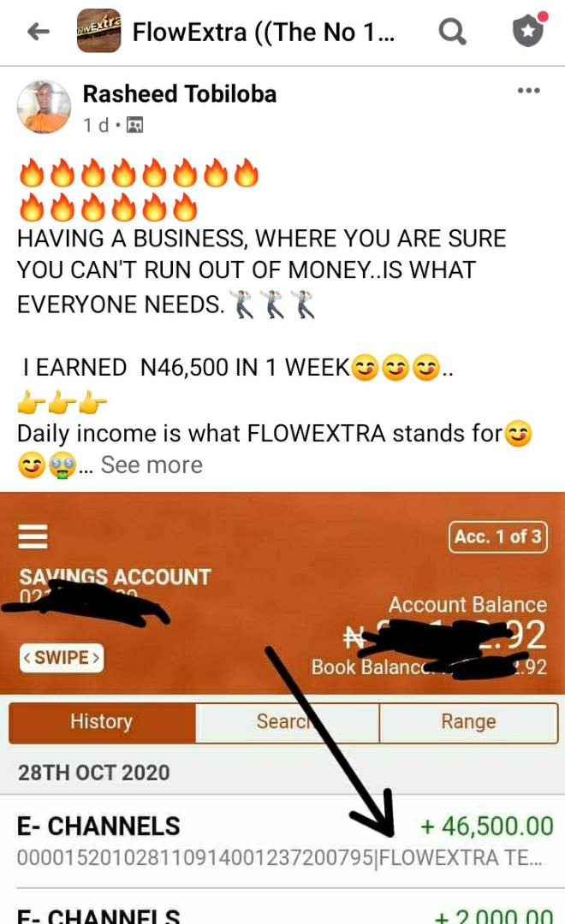Open the three-dot post options menu
Screen dimensions: 565x924
pyautogui.click(x=528, y=90)
